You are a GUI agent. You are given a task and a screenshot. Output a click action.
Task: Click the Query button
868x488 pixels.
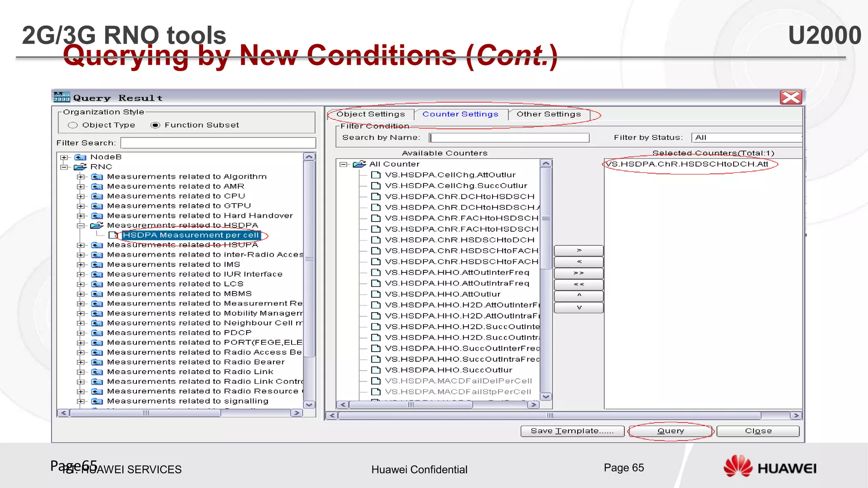[671, 431]
